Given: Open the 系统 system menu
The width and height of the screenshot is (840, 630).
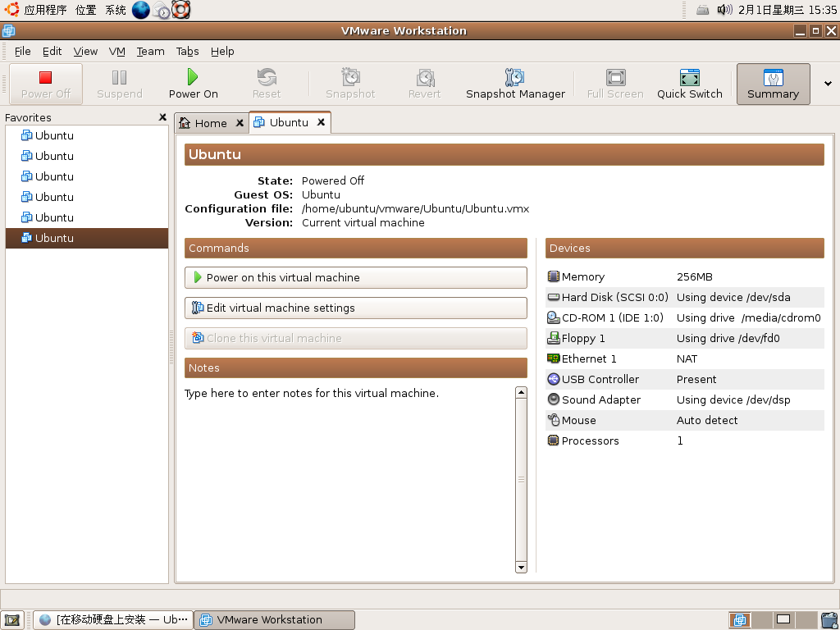Looking at the screenshot, I should [115, 10].
